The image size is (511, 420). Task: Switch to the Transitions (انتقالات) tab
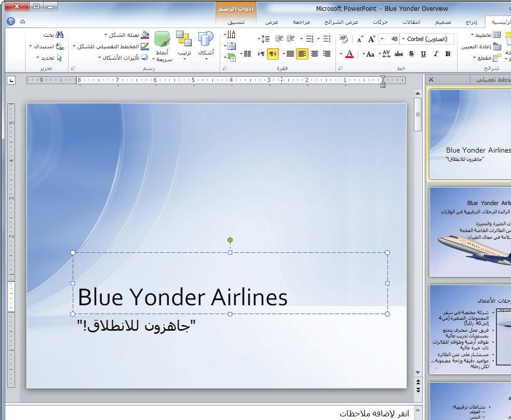point(411,22)
